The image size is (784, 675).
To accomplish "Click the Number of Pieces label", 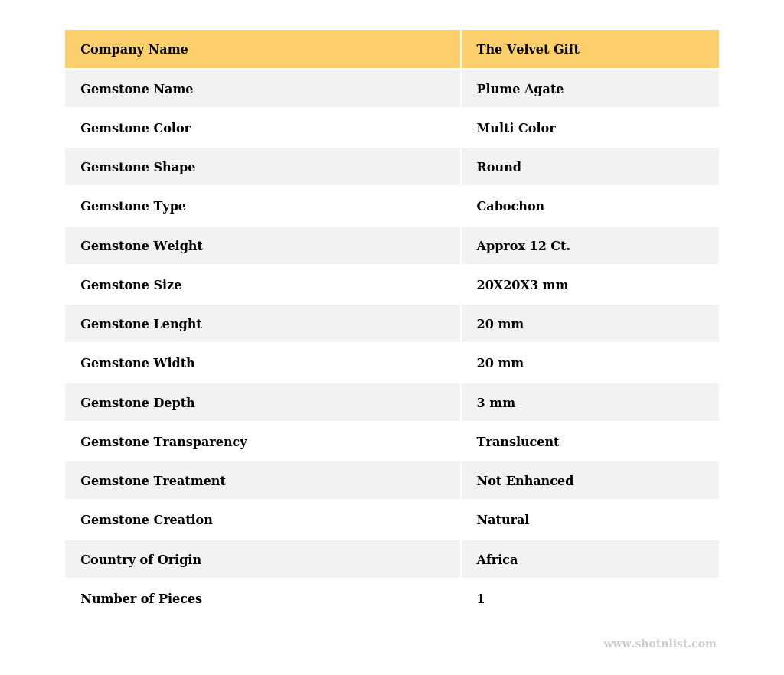I will click(x=141, y=599).
